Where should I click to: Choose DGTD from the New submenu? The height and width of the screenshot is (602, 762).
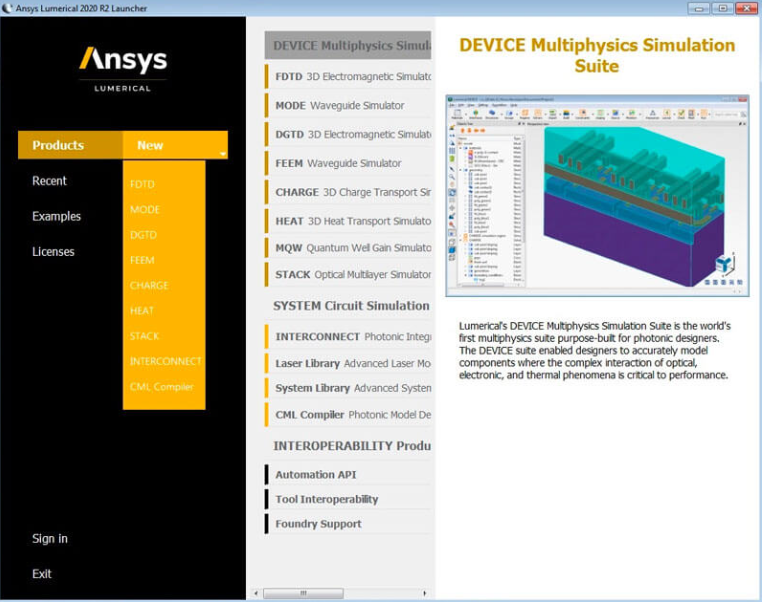(x=143, y=235)
